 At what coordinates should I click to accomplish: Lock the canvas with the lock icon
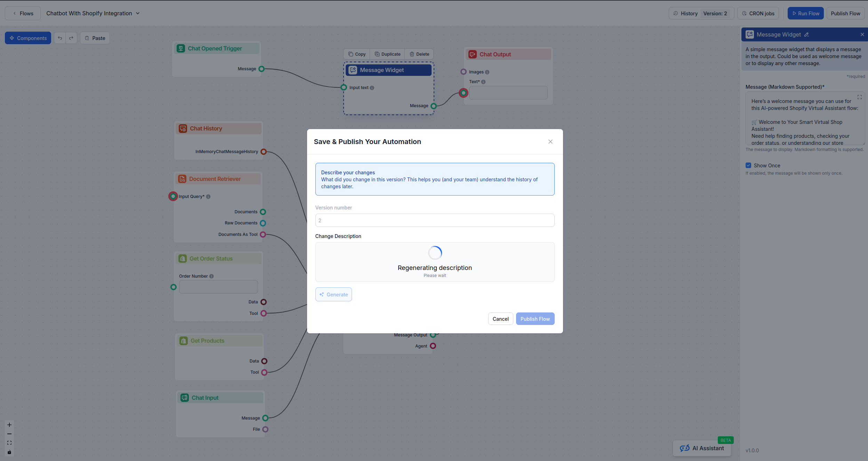click(9, 452)
